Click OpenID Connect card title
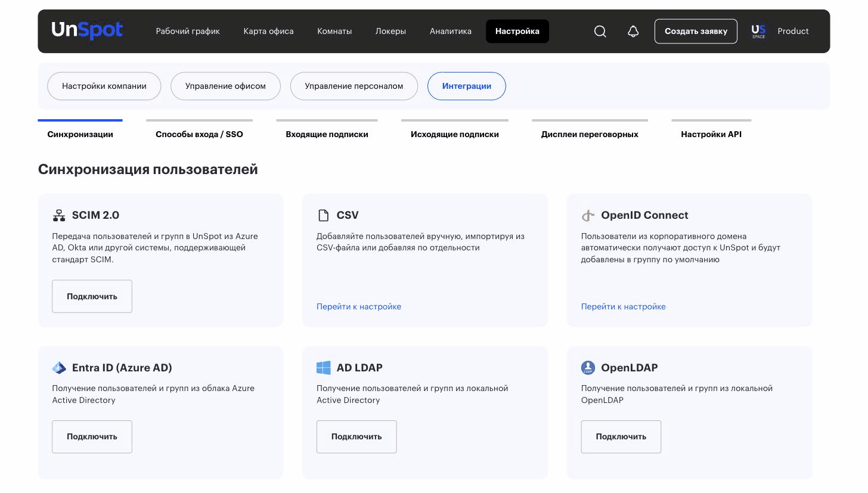Image resolution: width=868 pixels, height=493 pixels. tap(644, 215)
